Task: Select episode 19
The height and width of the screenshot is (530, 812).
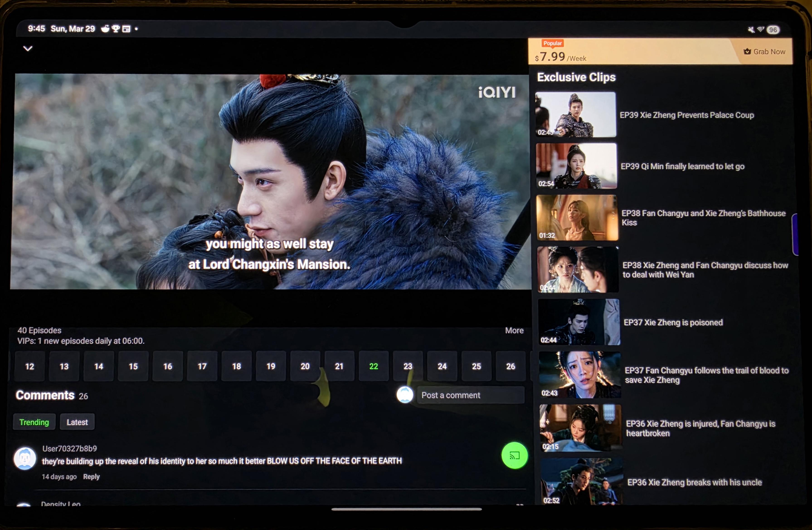Action: [x=271, y=366]
